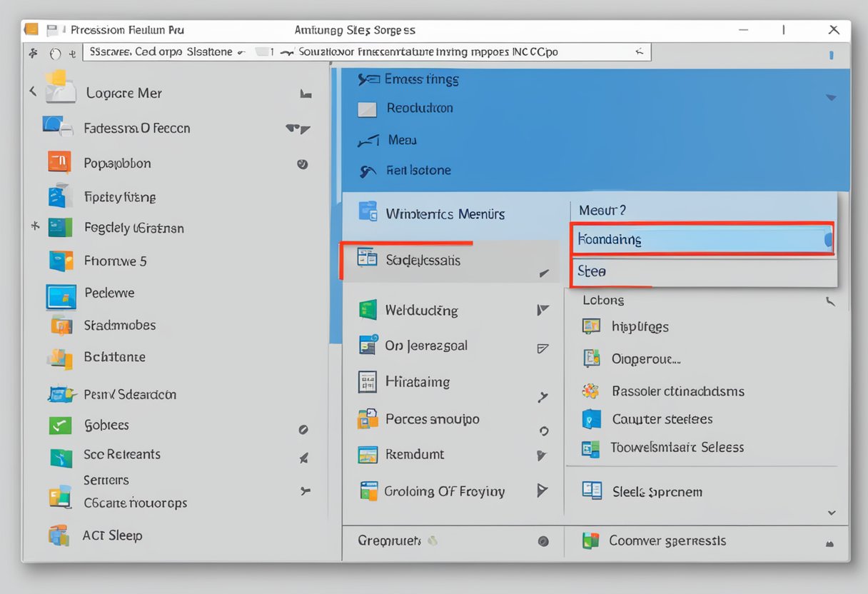Toggle the round button on the Greprurets row
Image resolution: width=868 pixels, height=594 pixels.
click(542, 541)
